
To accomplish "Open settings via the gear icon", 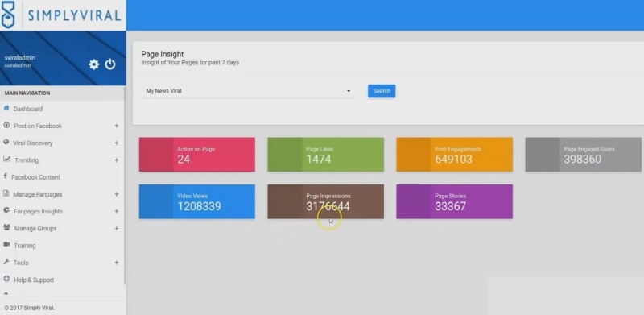I will [x=94, y=64].
